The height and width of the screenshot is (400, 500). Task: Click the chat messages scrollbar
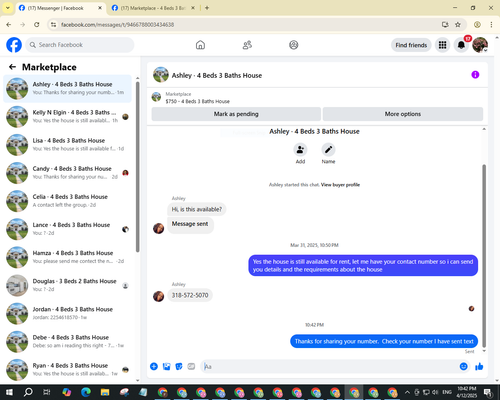(x=484, y=255)
